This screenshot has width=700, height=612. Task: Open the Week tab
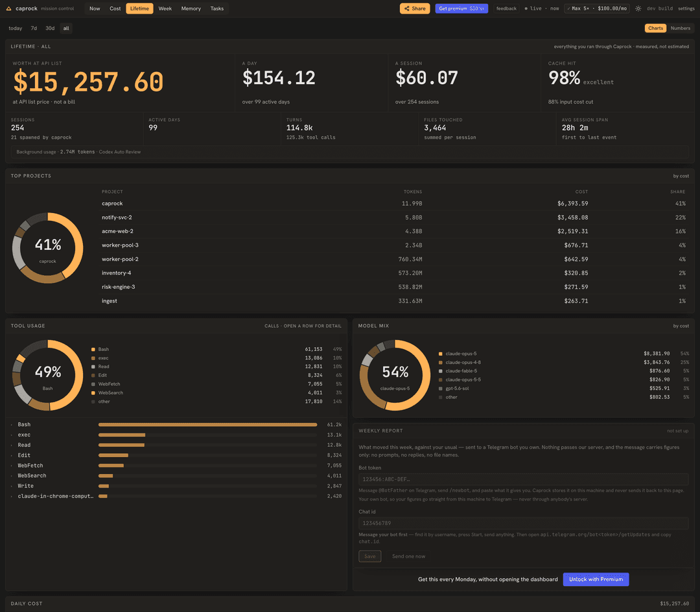tap(165, 8)
